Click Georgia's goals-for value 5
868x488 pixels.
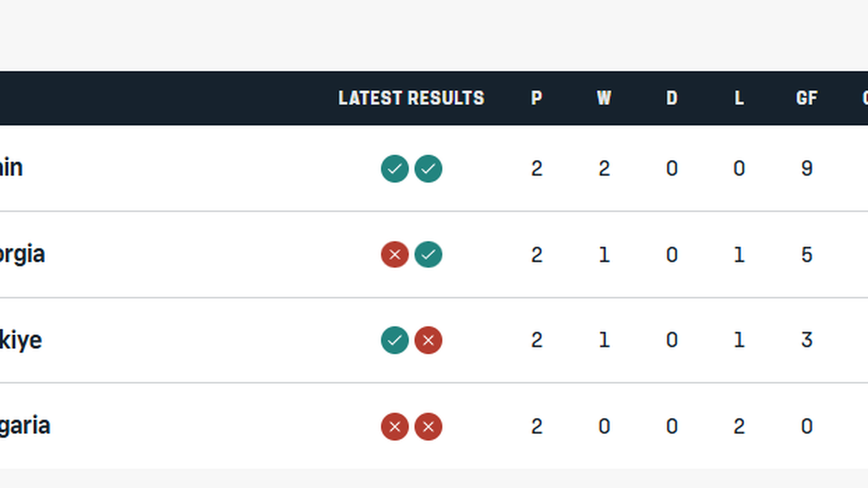click(807, 254)
